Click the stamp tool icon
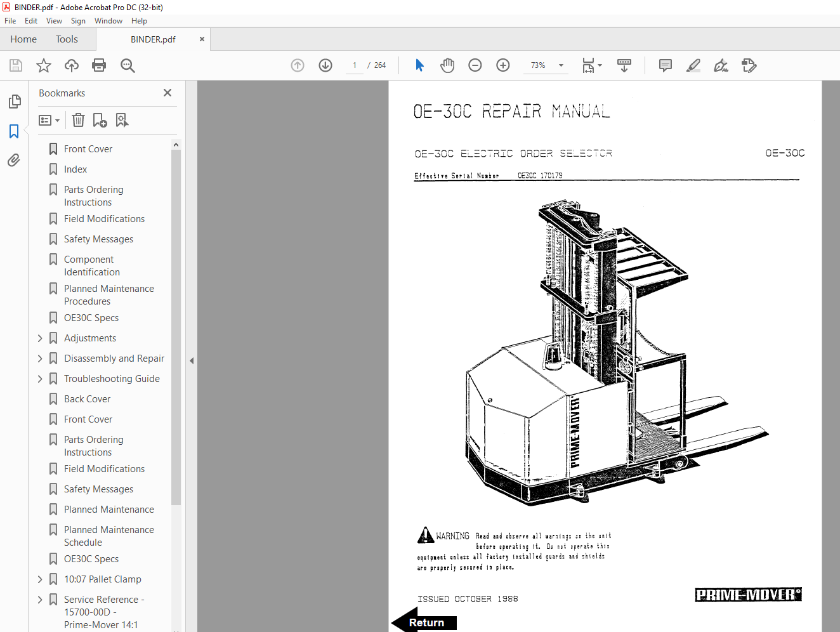The image size is (840, 632). (749, 65)
